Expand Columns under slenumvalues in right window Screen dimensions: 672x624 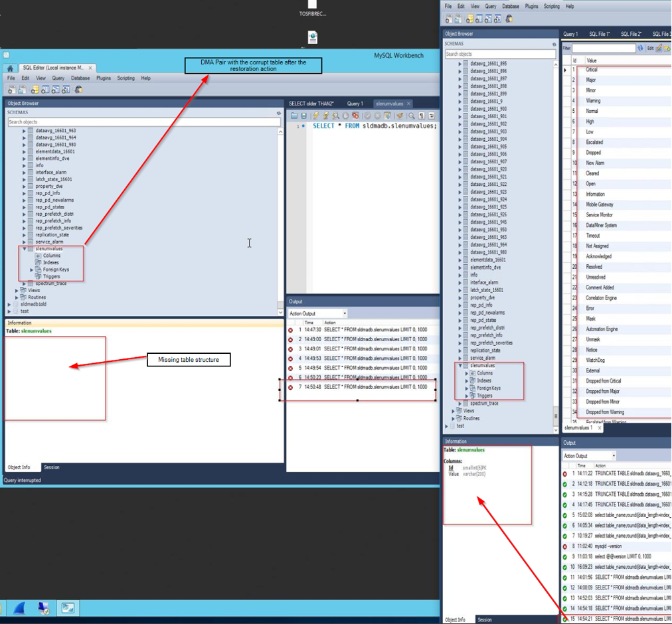click(x=467, y=373)
